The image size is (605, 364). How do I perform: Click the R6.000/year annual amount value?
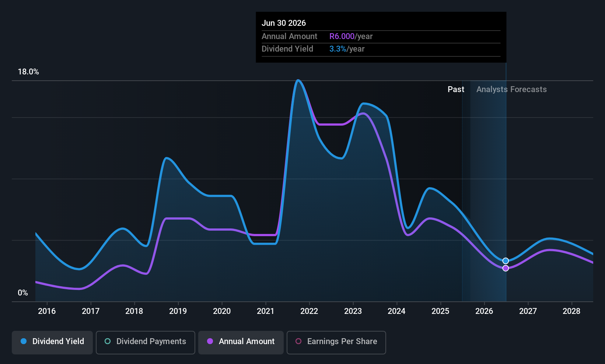pyautogui.click(x=351, y=36)
